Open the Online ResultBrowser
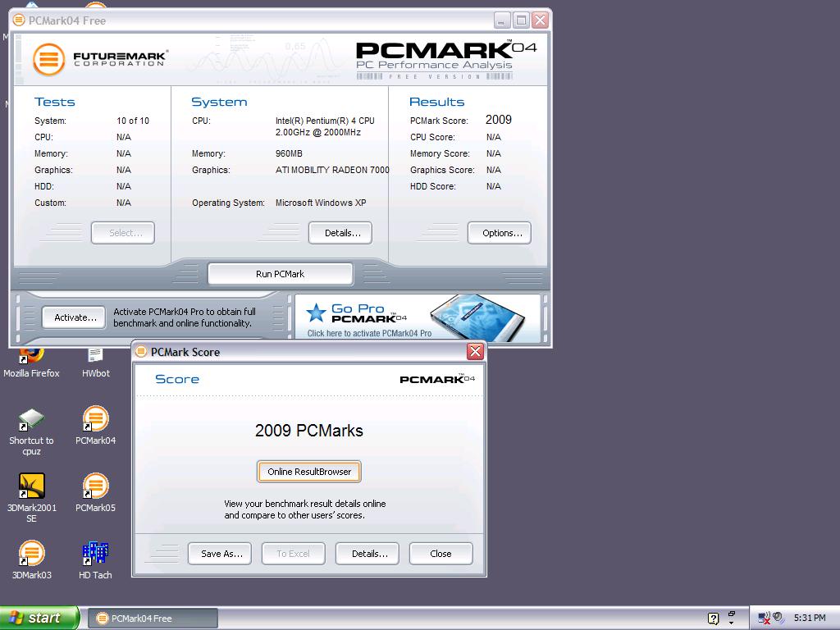Viewport: 840px width, 630px height. [309, 472]
